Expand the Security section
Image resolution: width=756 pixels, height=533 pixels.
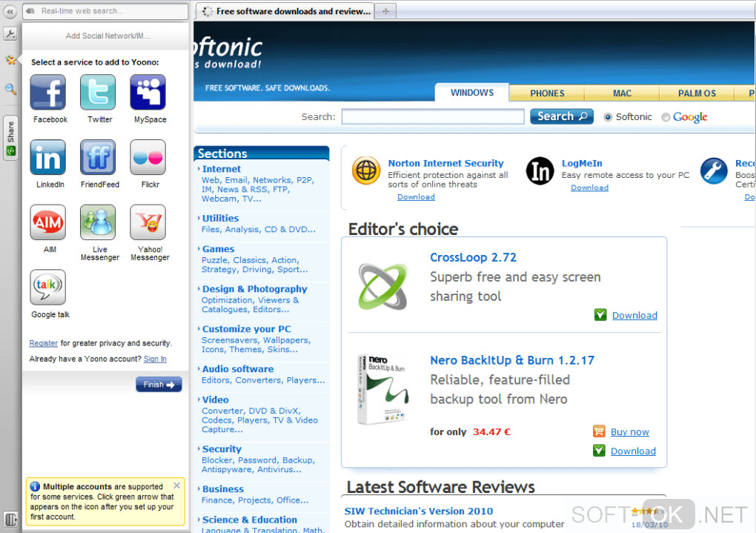pos(222,449)
